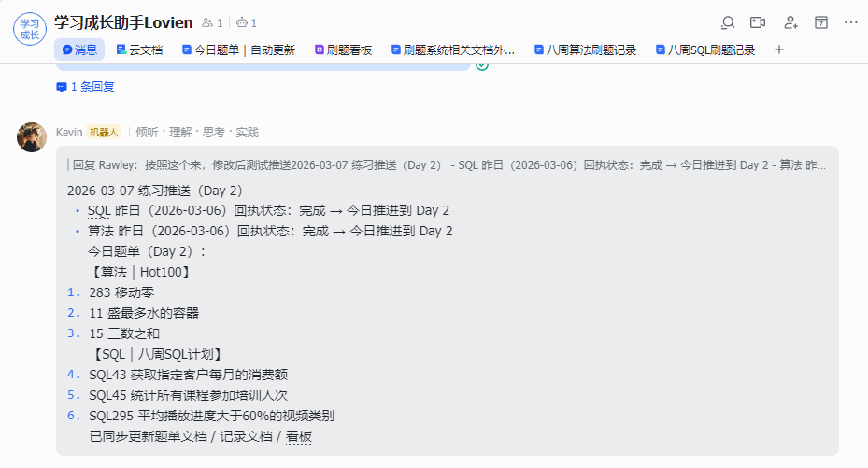Click the search icon in chat header

[x=729, y=22]
